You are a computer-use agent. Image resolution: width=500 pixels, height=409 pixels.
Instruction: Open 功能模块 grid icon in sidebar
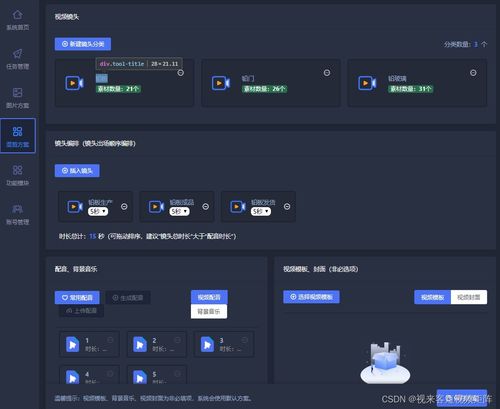click(18, 170)
